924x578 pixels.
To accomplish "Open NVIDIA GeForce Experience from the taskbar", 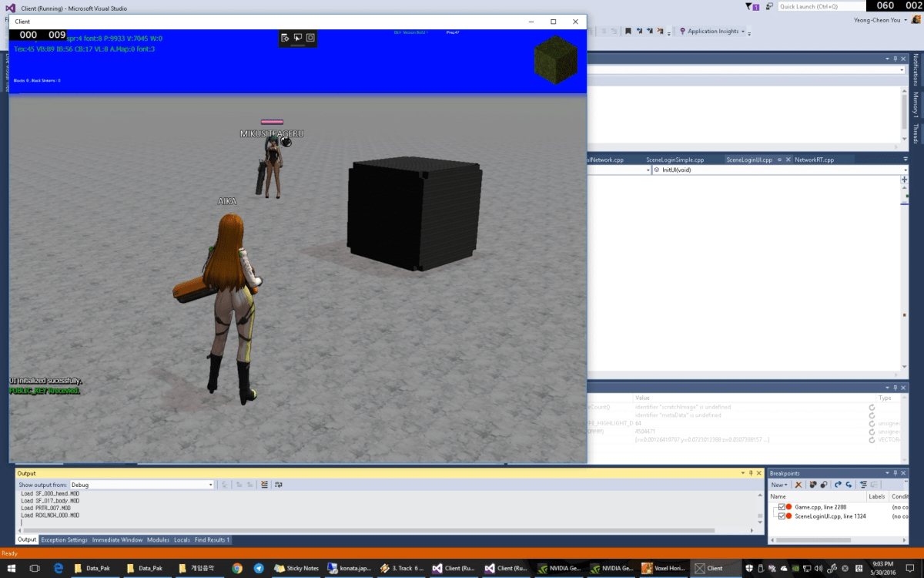I will (x=561, y=568).
